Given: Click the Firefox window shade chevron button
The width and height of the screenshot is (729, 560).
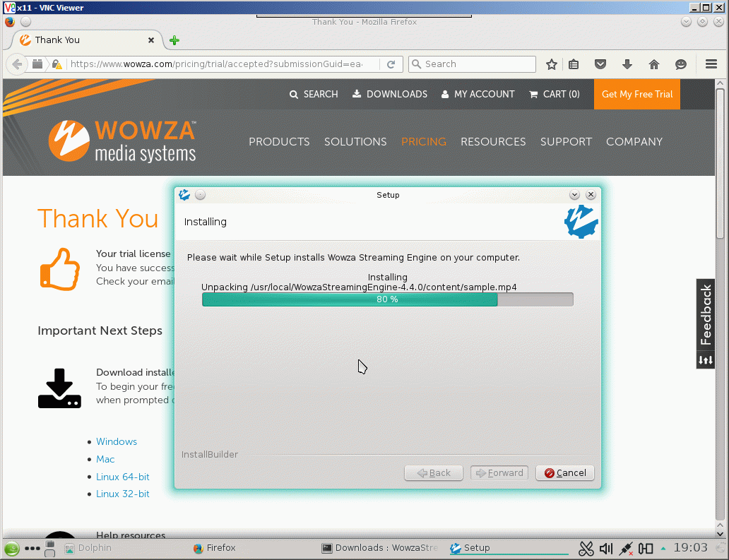Looking at the screenshot, I should tap(686, 22).
